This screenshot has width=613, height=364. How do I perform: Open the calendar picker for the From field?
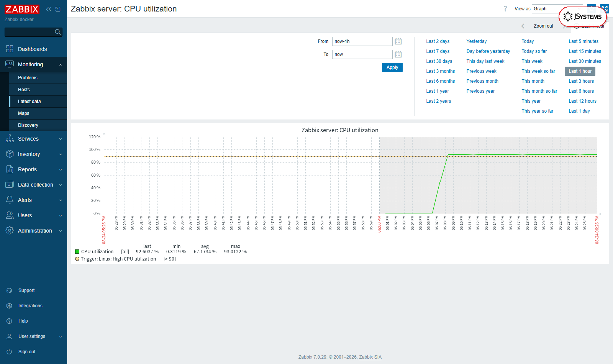[398, 41]
